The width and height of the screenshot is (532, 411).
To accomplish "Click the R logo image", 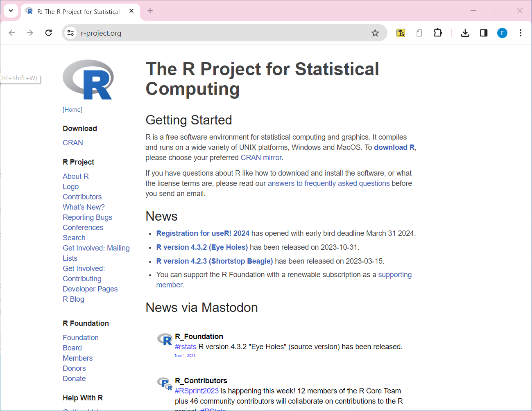I will (x=88, y=79).
